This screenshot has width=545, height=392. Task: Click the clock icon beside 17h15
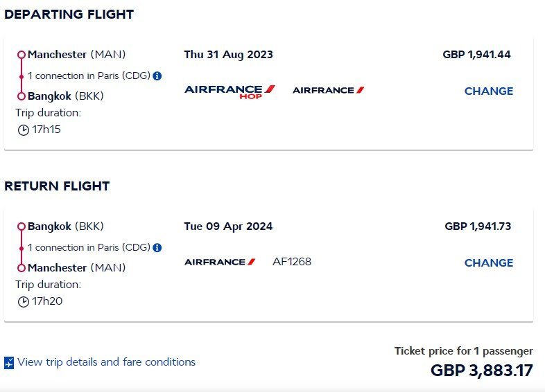pyautogui.click(x=24, y=130)
